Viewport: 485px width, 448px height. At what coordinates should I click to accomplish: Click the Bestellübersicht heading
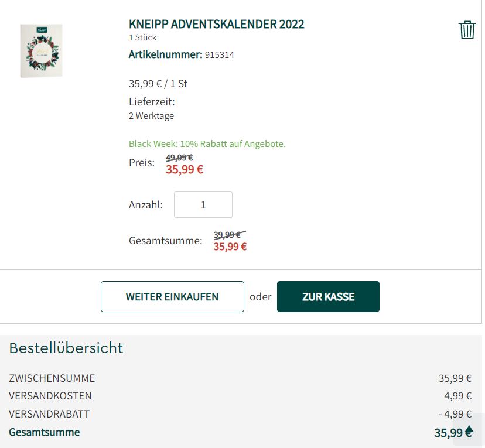(x=66, y=348)
